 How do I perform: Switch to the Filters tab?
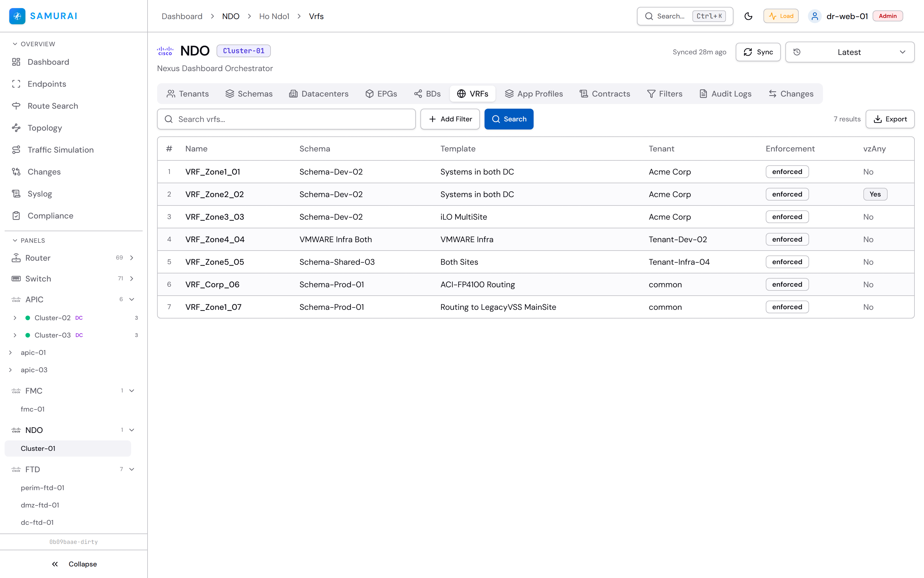[x=665, y=94]
